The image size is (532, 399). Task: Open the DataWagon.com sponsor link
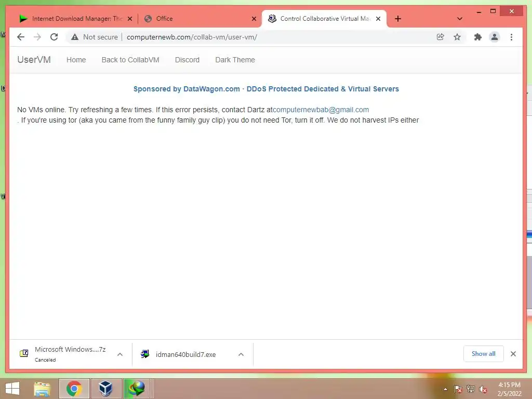tap(266, 89)
